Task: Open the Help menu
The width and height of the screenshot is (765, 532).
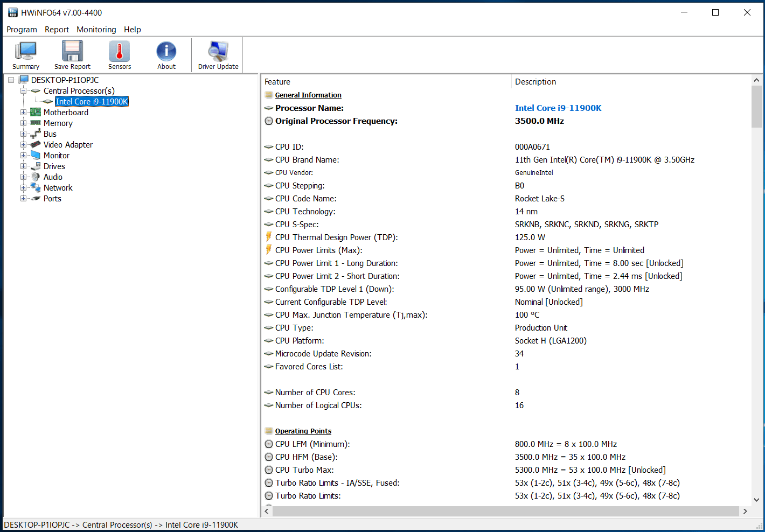Action: (133, 30)
